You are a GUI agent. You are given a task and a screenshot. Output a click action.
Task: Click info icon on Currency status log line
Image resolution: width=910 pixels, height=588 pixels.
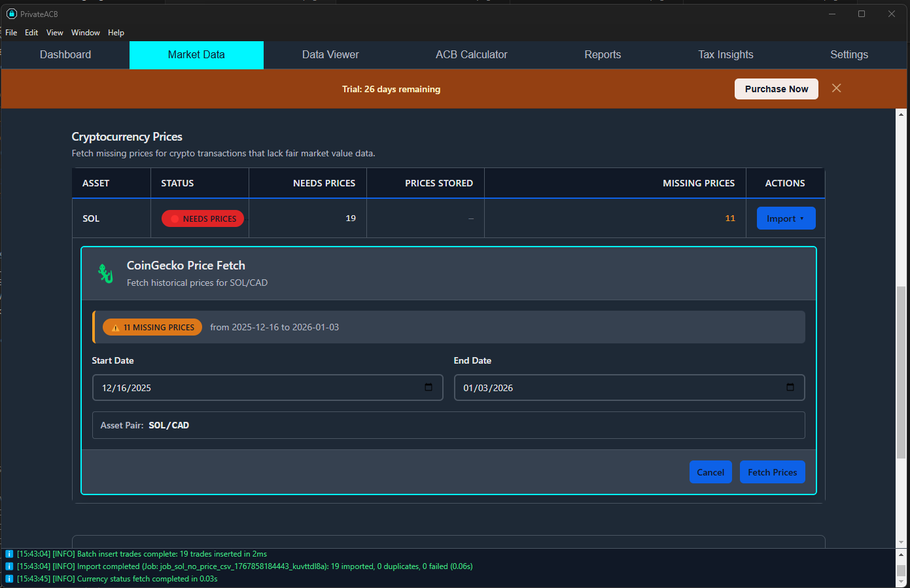[9, 579]
